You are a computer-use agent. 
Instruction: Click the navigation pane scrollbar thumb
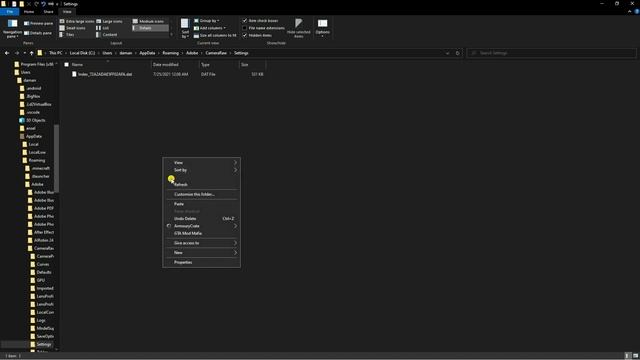[56, 158]
